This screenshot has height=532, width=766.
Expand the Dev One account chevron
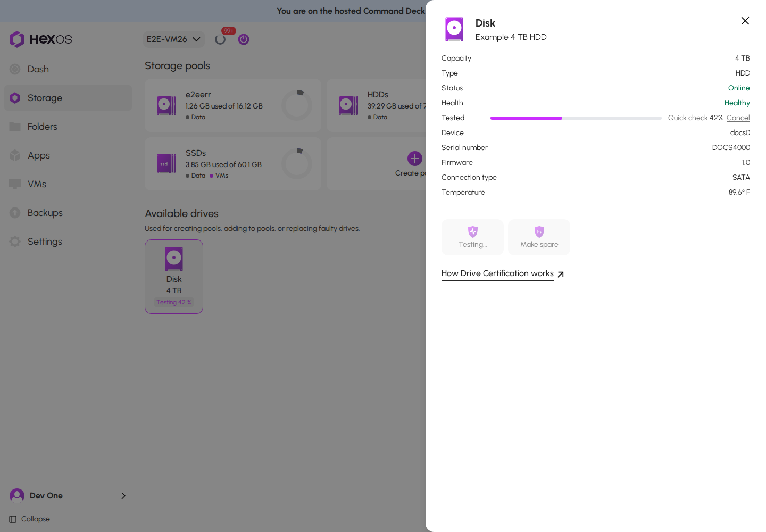[x=123, y=496]
